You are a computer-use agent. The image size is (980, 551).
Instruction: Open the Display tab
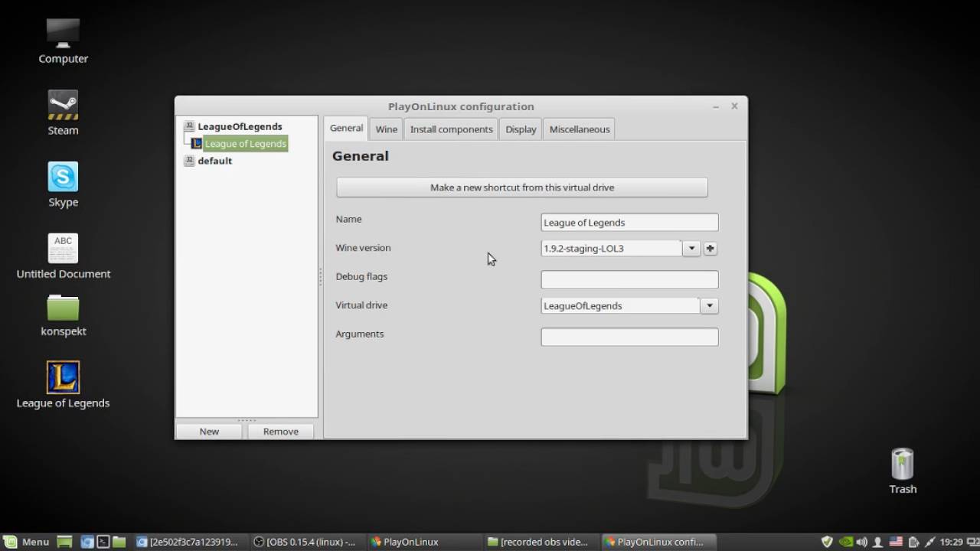[x=521, y=129]
